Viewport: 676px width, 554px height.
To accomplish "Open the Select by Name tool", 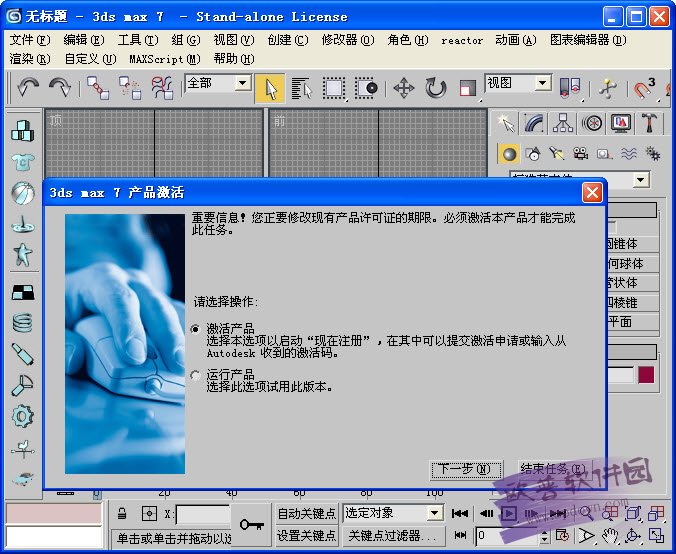I will pos(301,88).
